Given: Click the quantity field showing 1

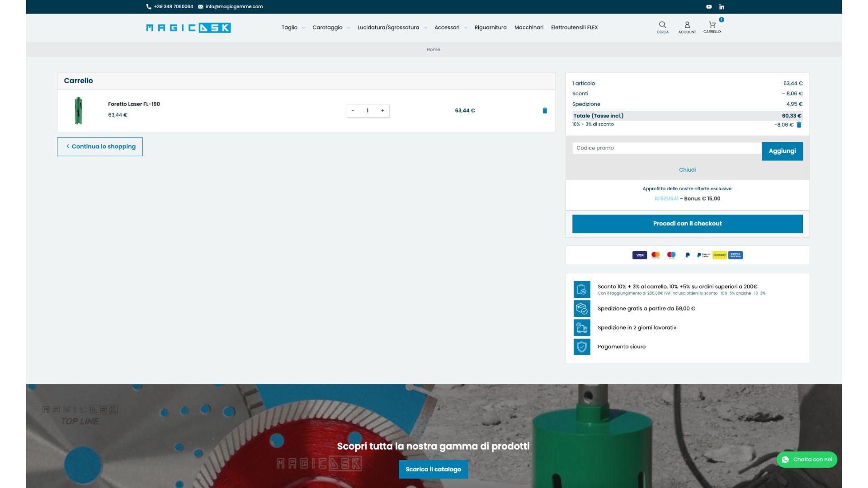Looking at the screenshot, I should [368, 111].
